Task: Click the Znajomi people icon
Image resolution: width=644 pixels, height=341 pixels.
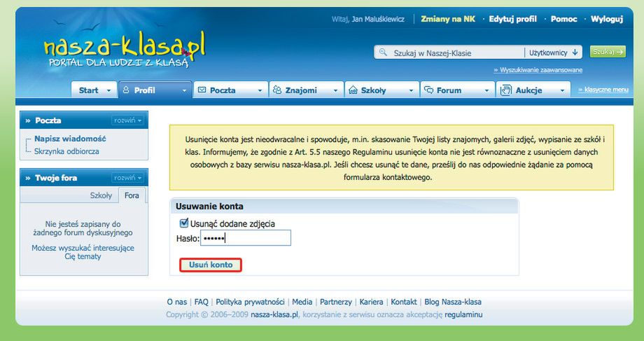Action: pos(277,90)
